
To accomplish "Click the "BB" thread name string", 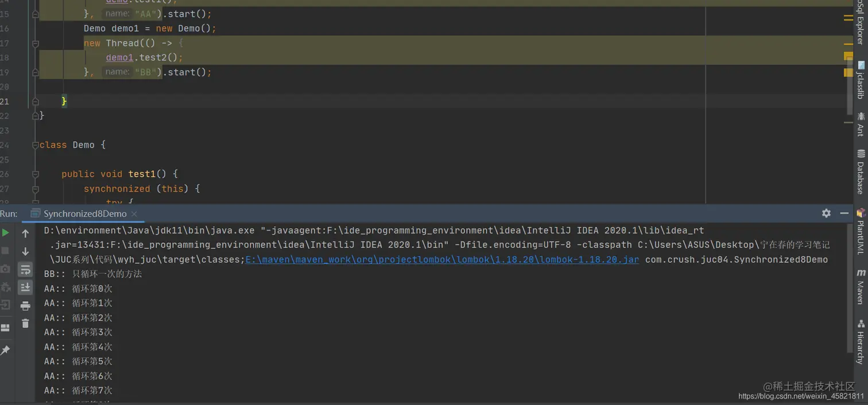I will coord(146,72).
